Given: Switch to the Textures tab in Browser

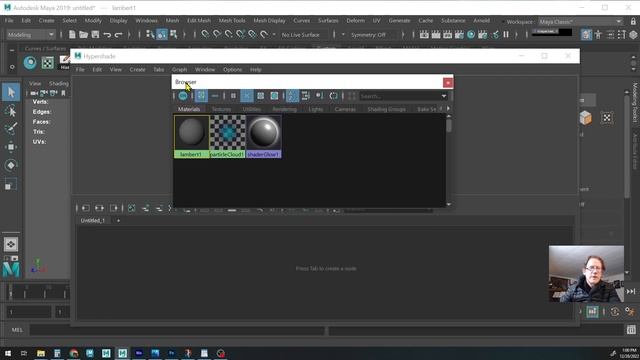Looking at the screenshot, I should pos(221,109).
